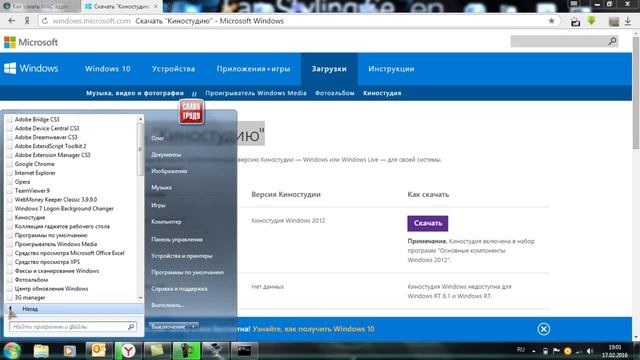Image resolution: width=640 pixels, height=360 pixels.
Task: Open the Приложения+игры nav tab
Action: coord(253,69)
